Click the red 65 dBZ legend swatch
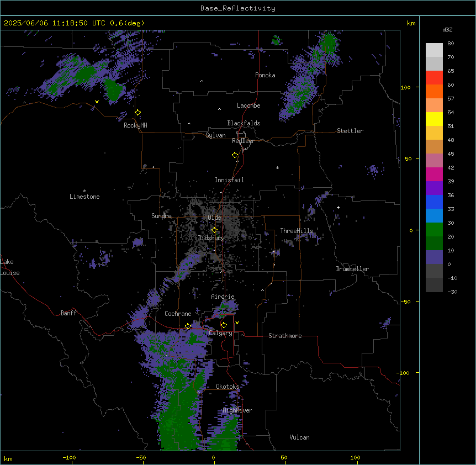 [434, 78]
